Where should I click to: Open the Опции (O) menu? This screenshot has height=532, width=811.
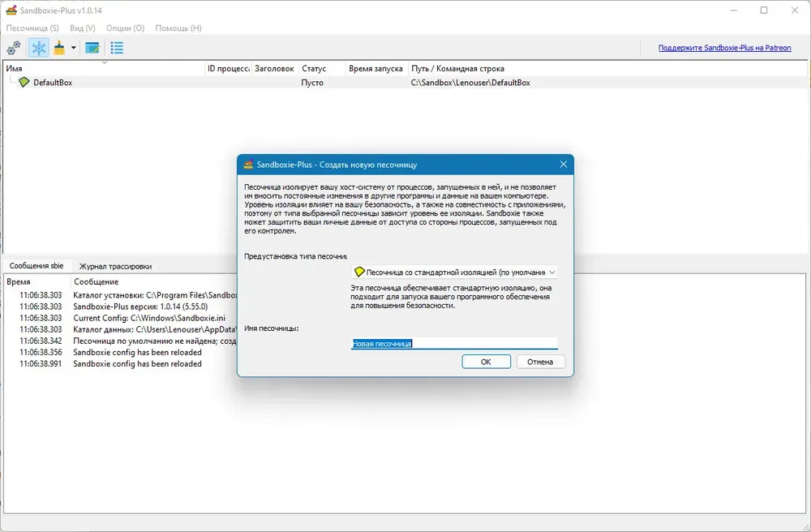click(x=125, y=28)
